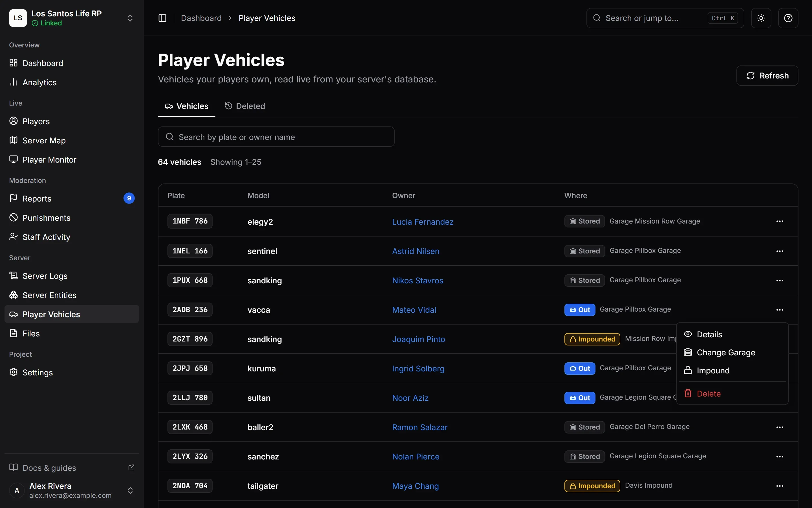Click the Out badge in vacca row
The image size is (812, 508).
point(580,310)
